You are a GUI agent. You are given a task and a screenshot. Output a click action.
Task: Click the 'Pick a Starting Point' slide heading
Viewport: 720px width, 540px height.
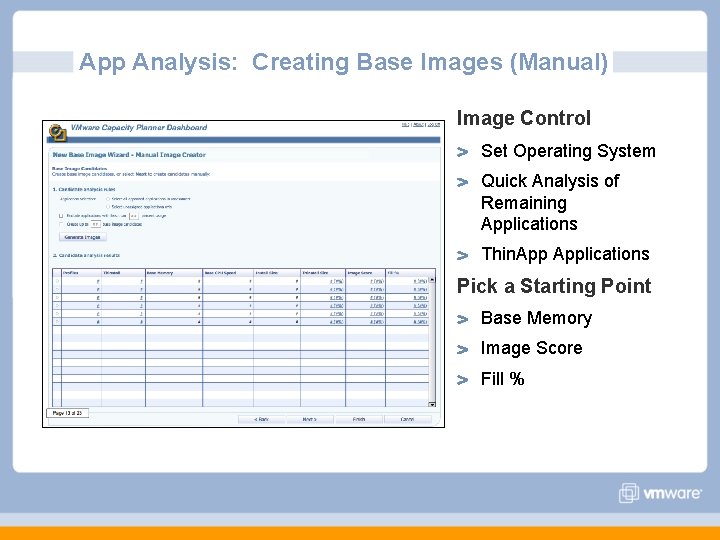click(x=554, y=286)
